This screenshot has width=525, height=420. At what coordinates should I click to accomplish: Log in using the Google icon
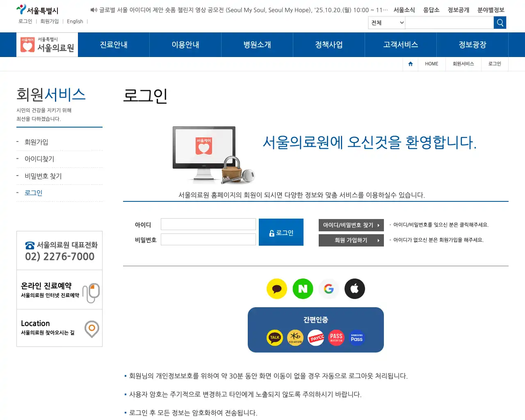[329, 289]
